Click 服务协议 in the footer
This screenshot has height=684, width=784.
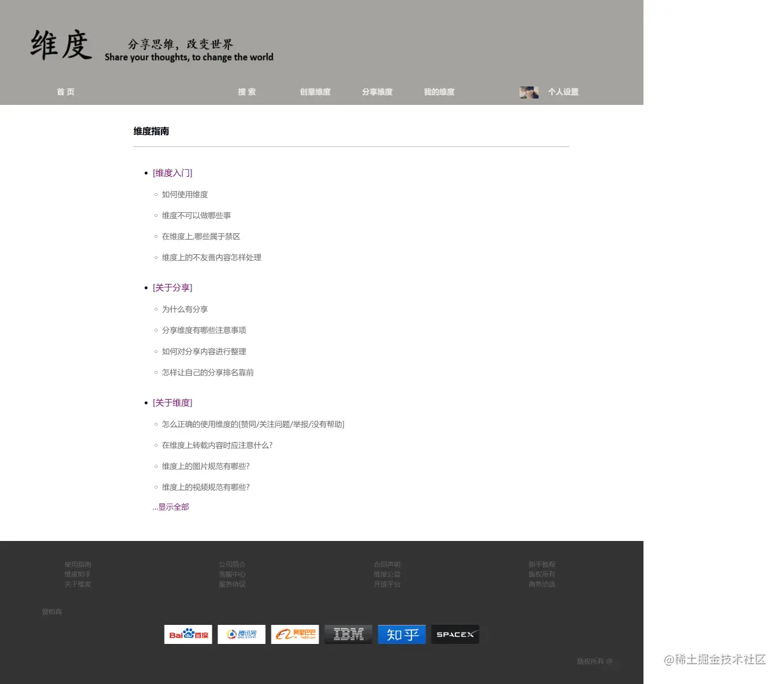[x=232, y=584]
